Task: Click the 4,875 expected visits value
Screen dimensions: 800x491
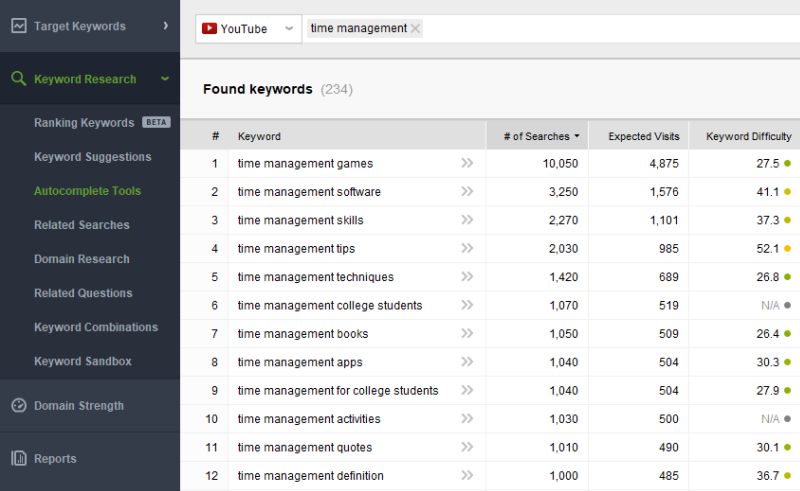Action: (664, 163)
